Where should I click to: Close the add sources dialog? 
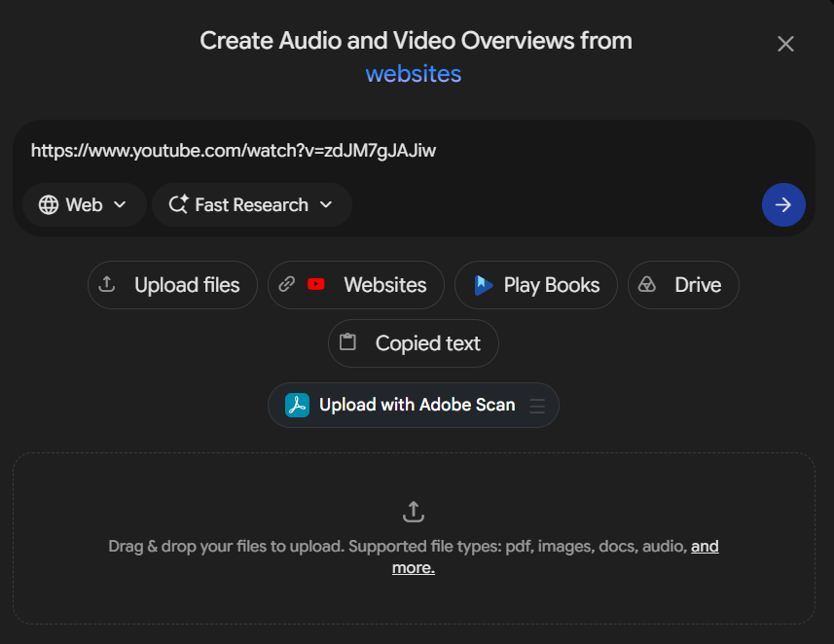[x=785, y=44]
